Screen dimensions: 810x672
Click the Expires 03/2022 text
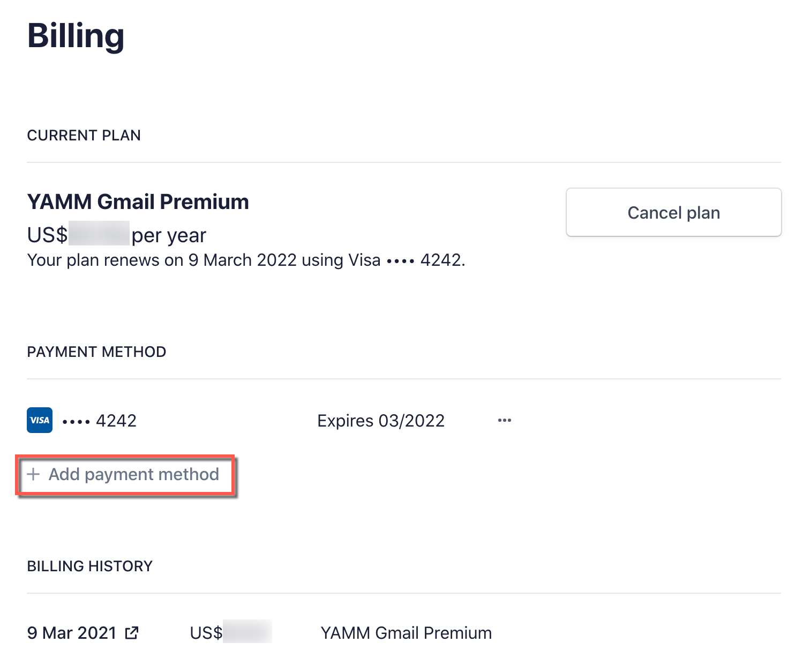[381, 420]
